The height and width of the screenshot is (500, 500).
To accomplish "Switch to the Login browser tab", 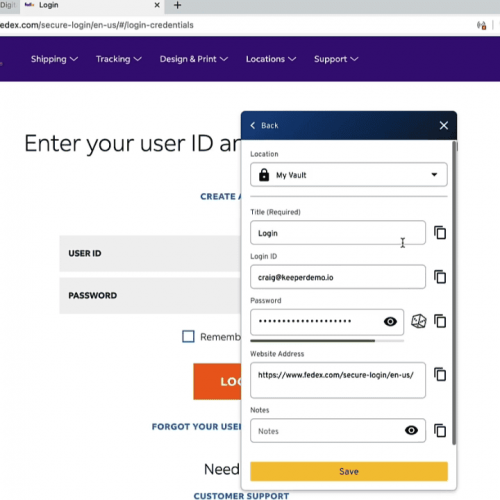I will 92,5.
